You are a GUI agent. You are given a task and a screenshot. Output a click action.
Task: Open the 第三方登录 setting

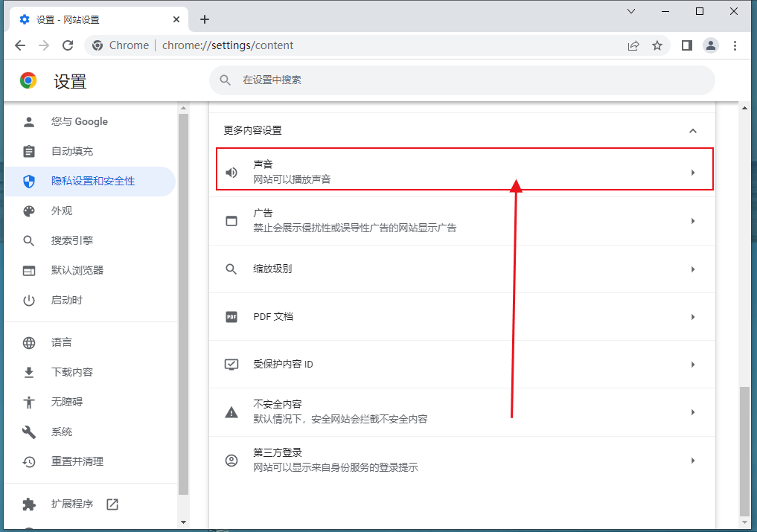[462, 461]
